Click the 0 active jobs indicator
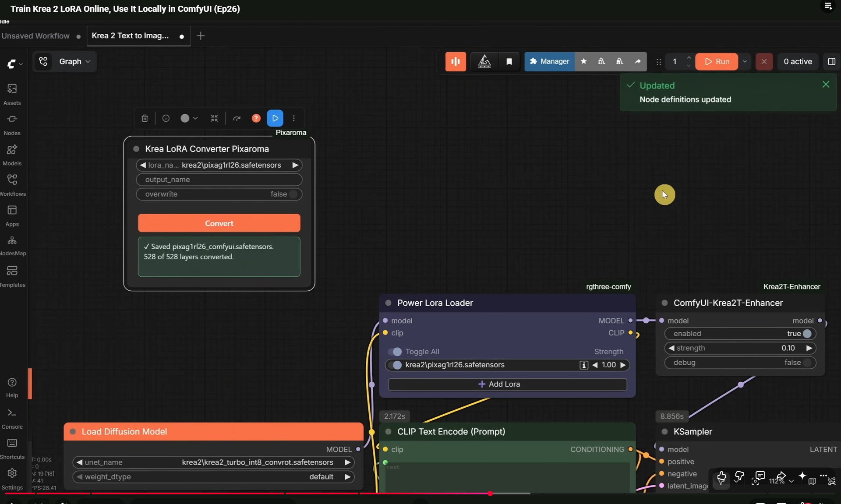 [798, 62]
